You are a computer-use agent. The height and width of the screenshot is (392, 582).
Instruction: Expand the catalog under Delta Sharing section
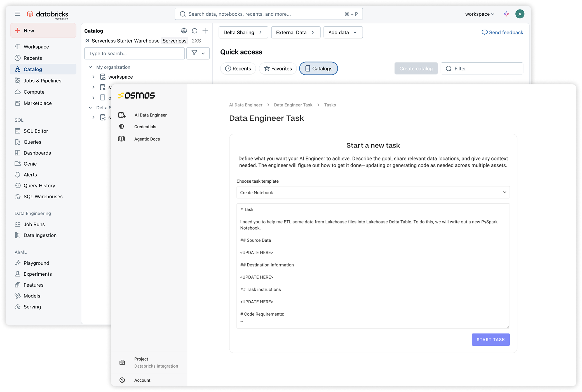pyautogui.click(x=93, y=117)
